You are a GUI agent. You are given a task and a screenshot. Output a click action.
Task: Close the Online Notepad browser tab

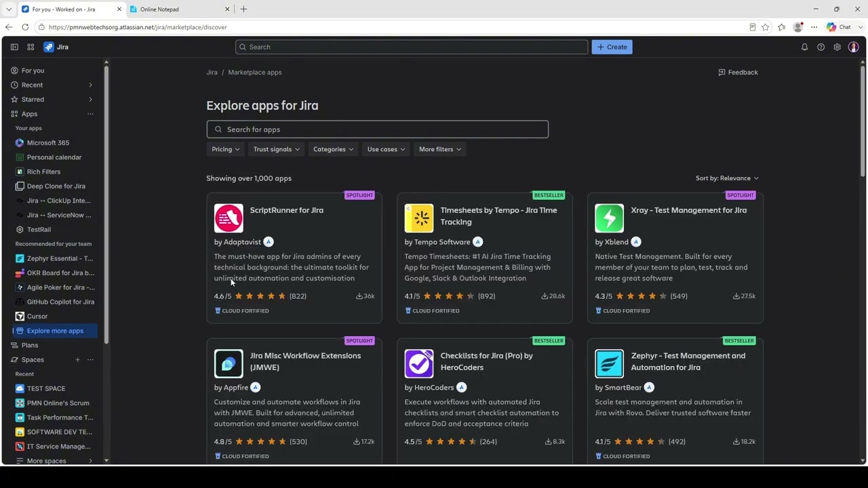pos(227,9)
